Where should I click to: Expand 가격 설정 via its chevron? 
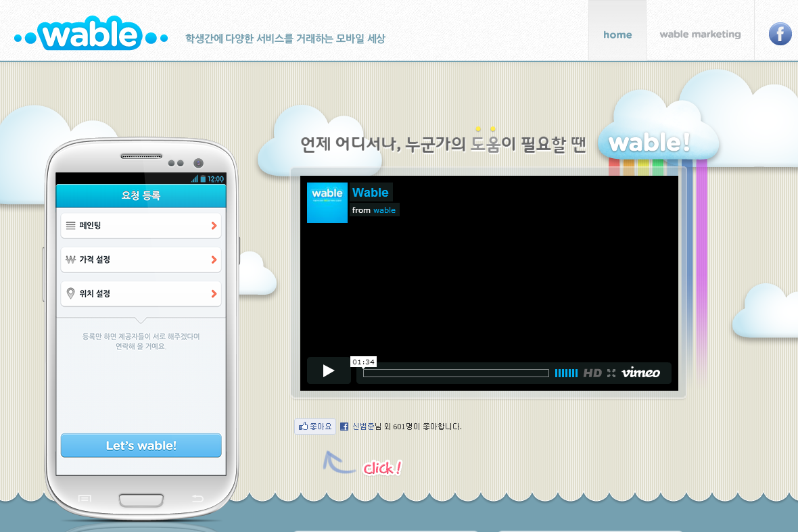pos(215,260)
